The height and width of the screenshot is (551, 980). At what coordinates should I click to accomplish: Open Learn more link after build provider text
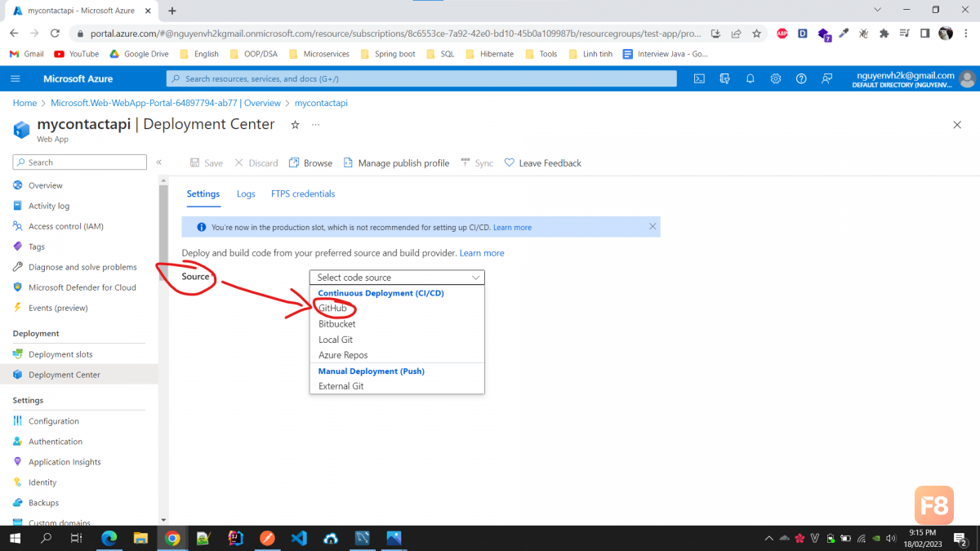482,253
